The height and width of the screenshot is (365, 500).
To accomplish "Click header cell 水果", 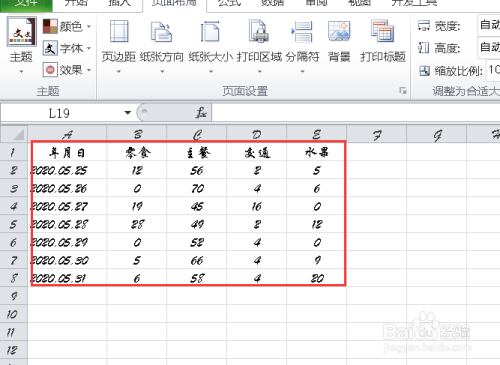I will click(316, 153).
